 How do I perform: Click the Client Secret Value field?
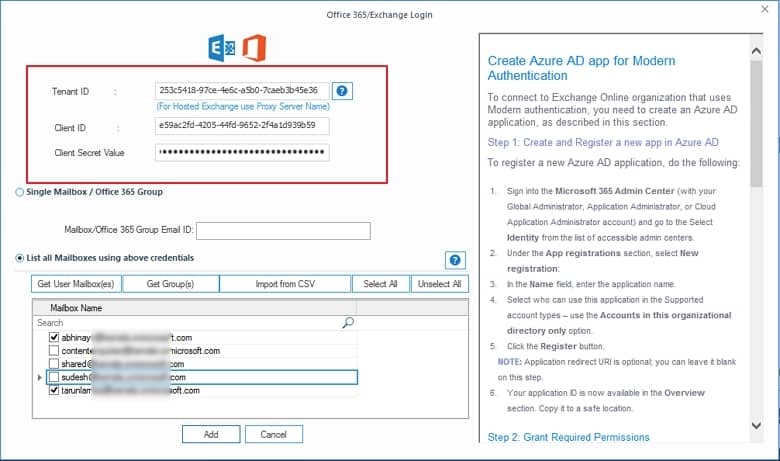[242, 152]
